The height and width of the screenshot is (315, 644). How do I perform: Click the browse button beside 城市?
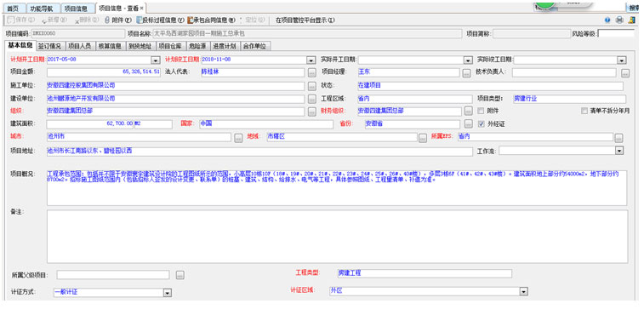[x=238, y=138]
